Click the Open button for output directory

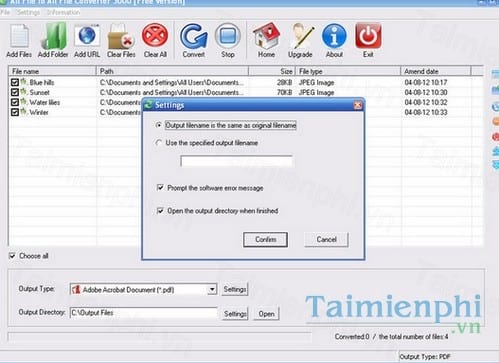(x=266, y=314)
